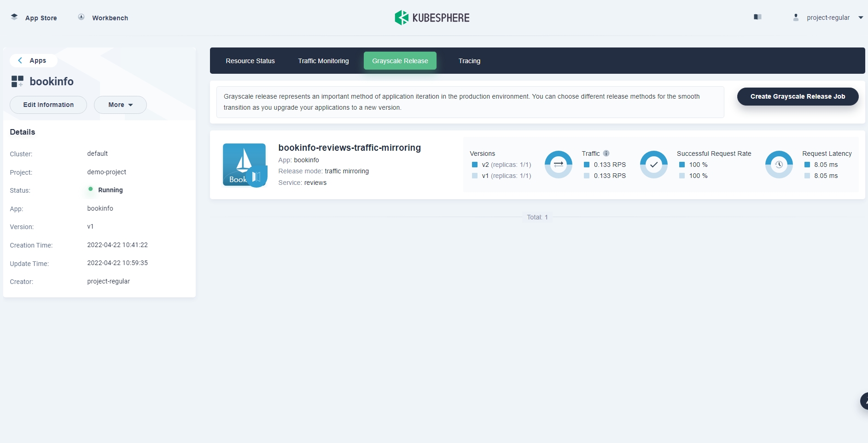Click Create Grayscale Release Job button
The height and width of the screenshot is (443, 868).
(x=798, y=96)
